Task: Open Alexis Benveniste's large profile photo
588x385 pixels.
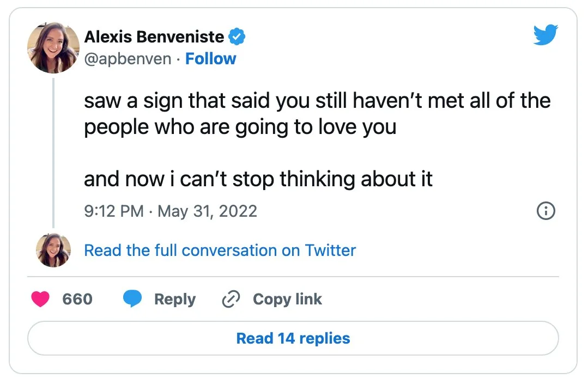Action: point(53,47)
